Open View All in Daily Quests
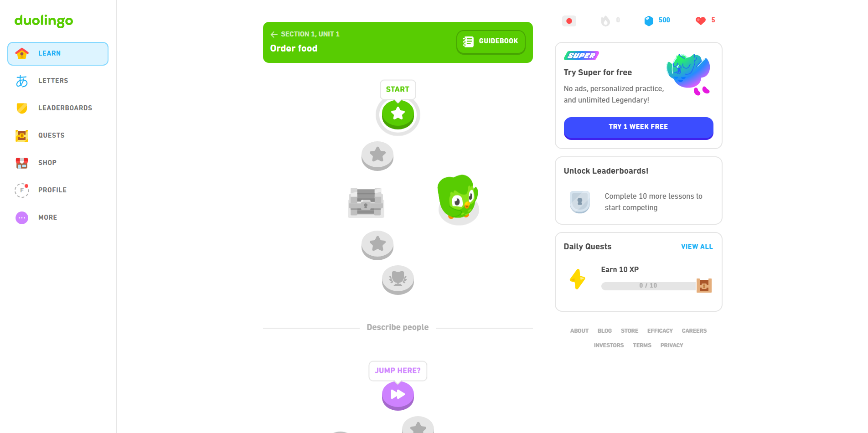The width and height of the screenshot is (868, 433). (697, 246)
